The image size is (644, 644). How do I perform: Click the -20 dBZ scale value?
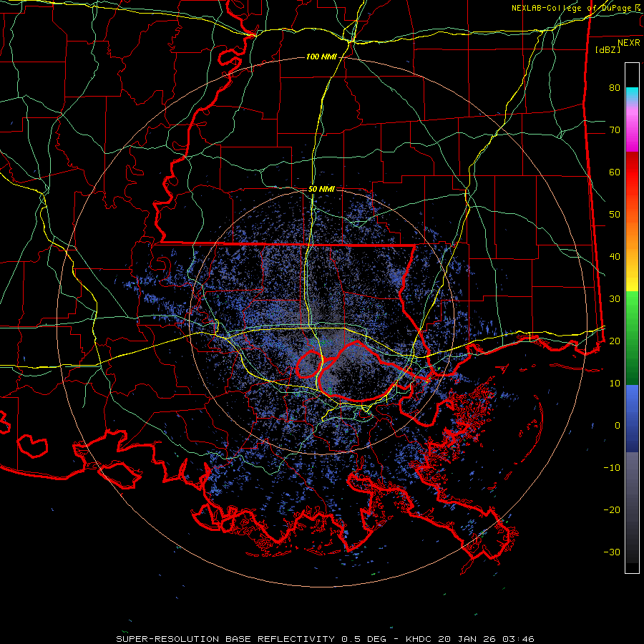click(612, 510)
